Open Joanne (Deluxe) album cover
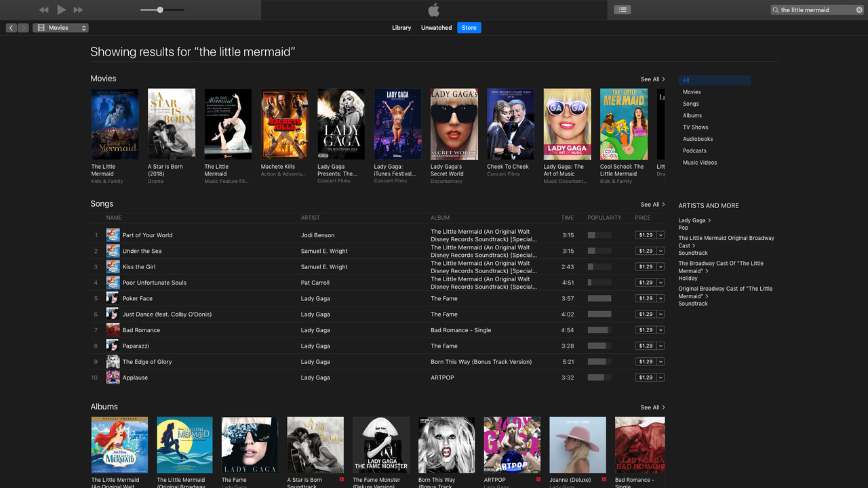Viewport: 868px width, 488px height. tap(578, 445)
